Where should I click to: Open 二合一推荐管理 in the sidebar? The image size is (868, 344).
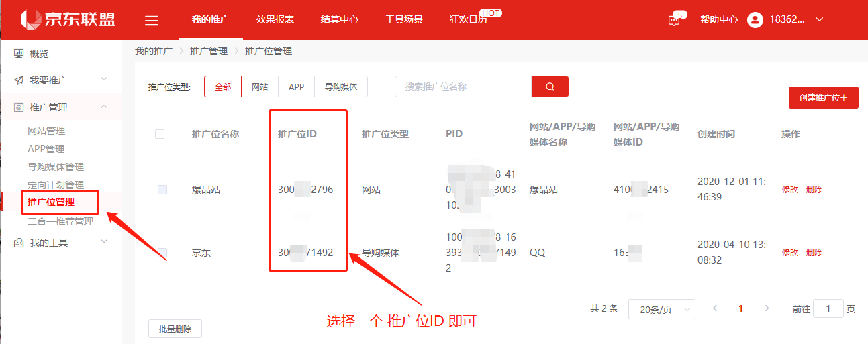(60, 221)
